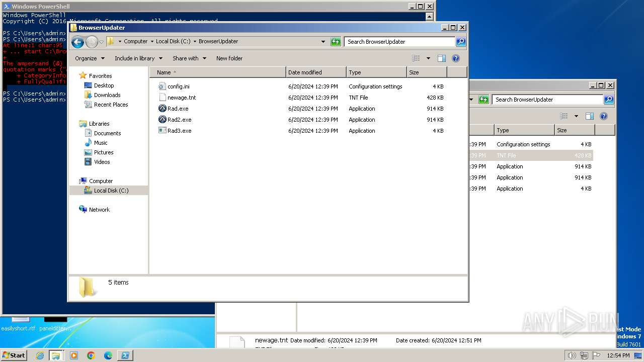Select TNT File row in back window
The image size is (644, 362).
pyautogui.click(x=531, y=155)
